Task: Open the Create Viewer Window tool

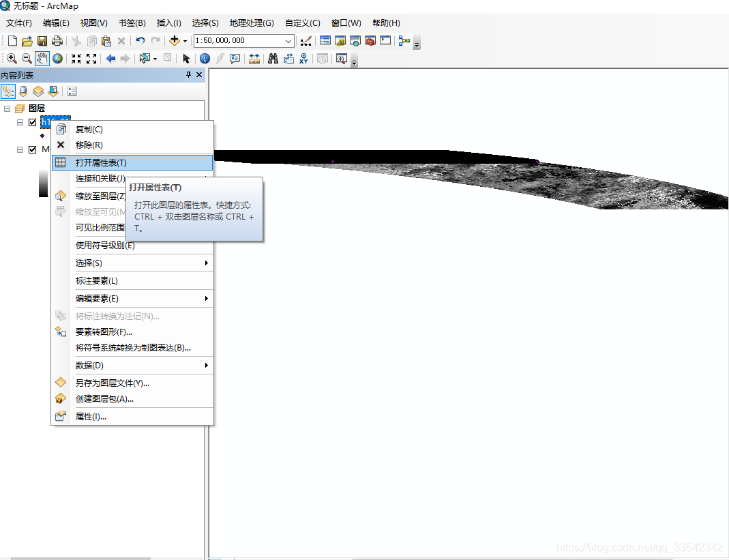Action: (x=342, y=59)
